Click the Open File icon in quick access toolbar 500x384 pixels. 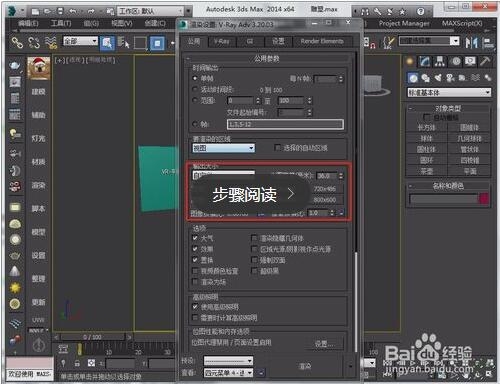(x=47, y=11)
